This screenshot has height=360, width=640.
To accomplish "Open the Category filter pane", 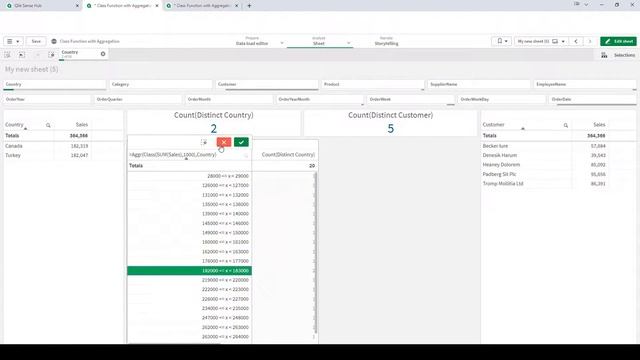I will [161, 84].
